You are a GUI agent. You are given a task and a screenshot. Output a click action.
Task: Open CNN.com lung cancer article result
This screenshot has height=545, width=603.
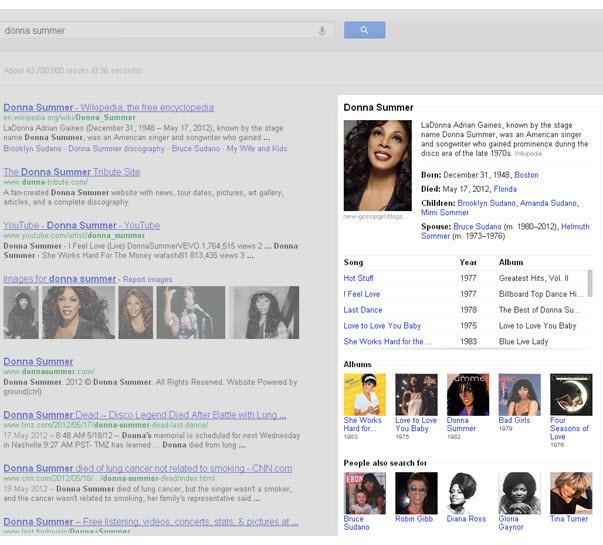pos(148,468)
